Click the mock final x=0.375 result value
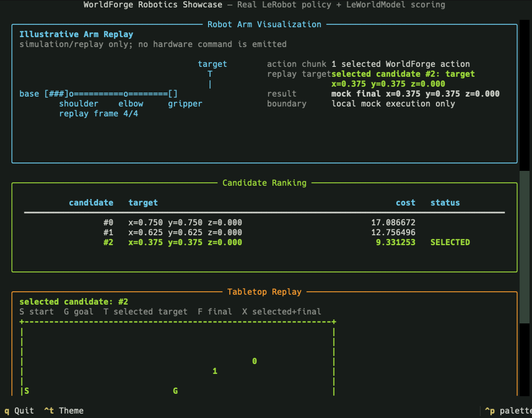This screenshot has width=532, height=418. [x=415, y=94]
